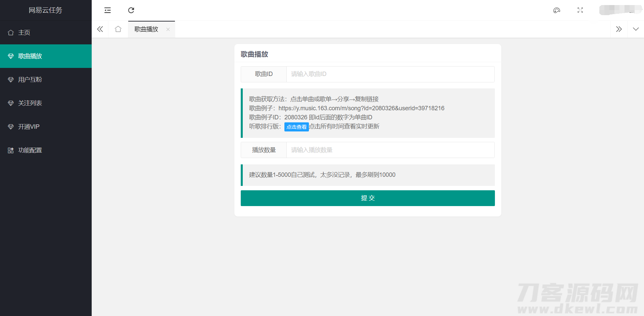Expand the tab operations dropdown arrow
The height and width of the screenshot is (316, 644).
pos(636,29)
